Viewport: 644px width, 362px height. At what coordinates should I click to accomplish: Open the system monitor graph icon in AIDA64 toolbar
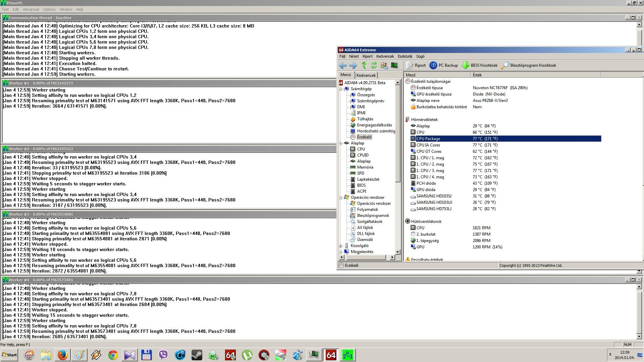point(394,65)
